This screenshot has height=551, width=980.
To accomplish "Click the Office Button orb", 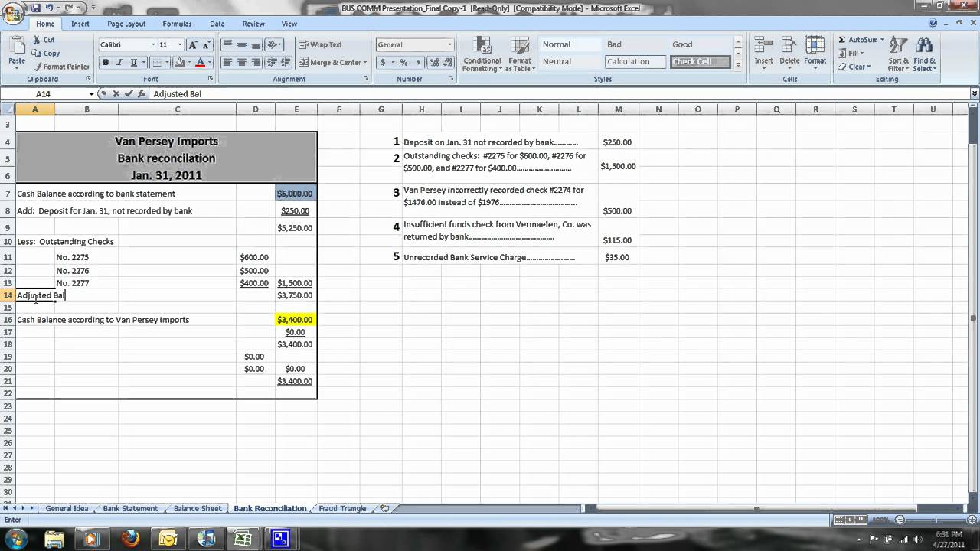I will click(x=13, y=14).
